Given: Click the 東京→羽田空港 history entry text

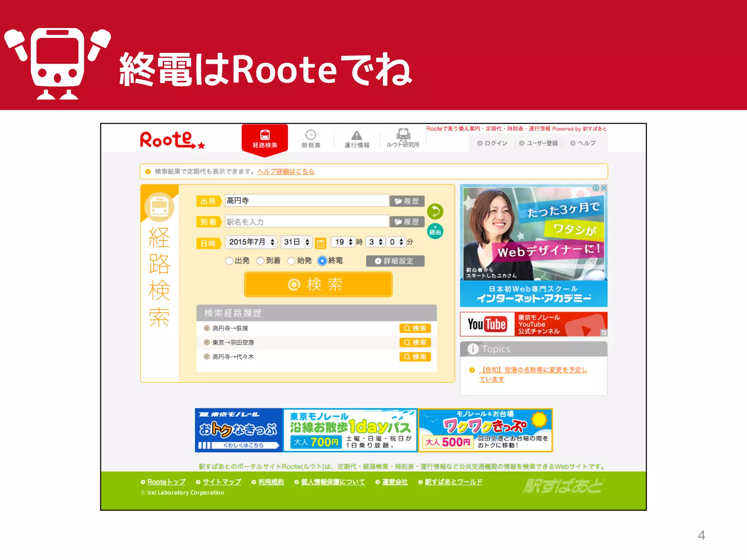Looking at the screenshot, I should click(x=233, y=343).
